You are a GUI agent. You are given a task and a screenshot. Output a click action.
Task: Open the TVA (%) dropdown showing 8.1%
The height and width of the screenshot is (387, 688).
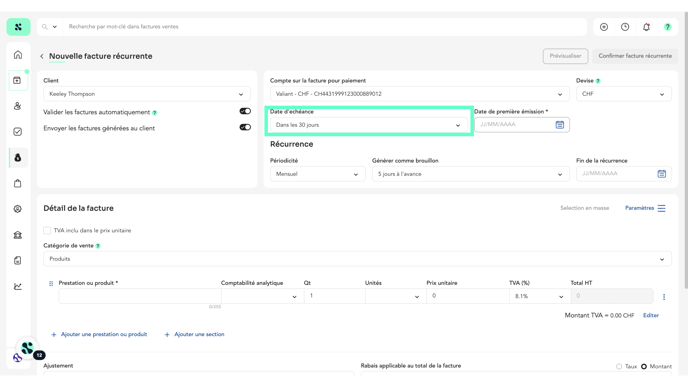(540, 296)
